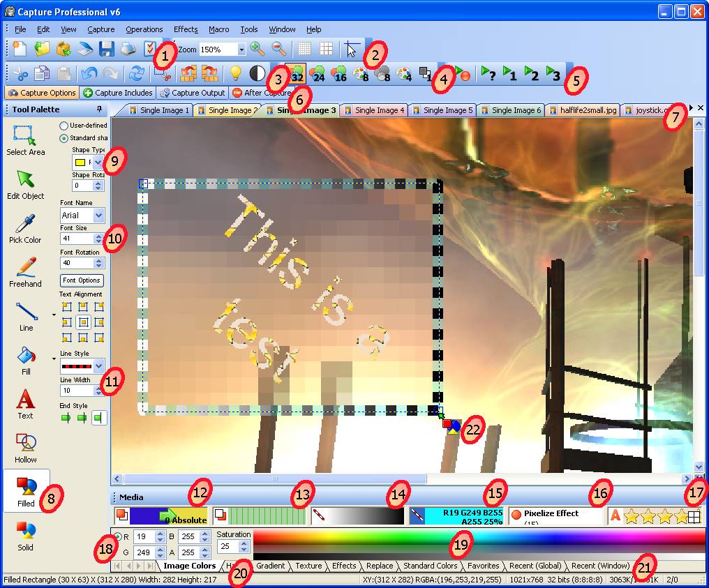
Task: Select the cyan R19 G249 B255 swatch
Action: tap(456, 516)
